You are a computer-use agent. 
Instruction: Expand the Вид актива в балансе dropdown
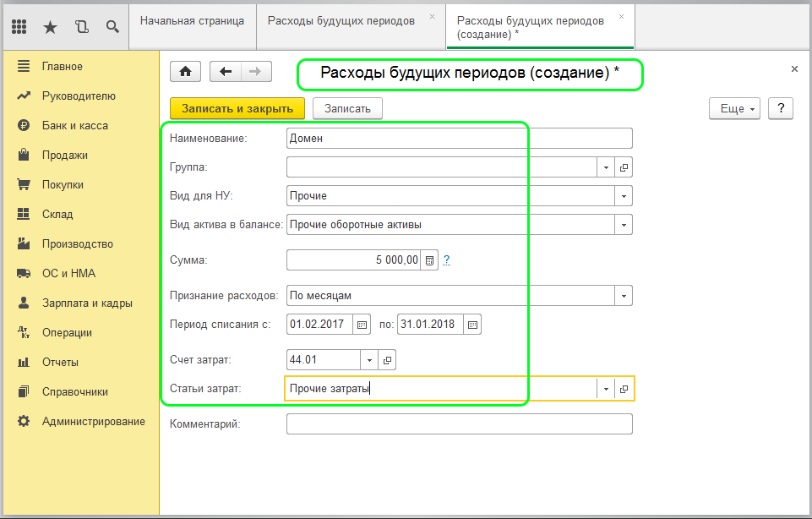624,225
